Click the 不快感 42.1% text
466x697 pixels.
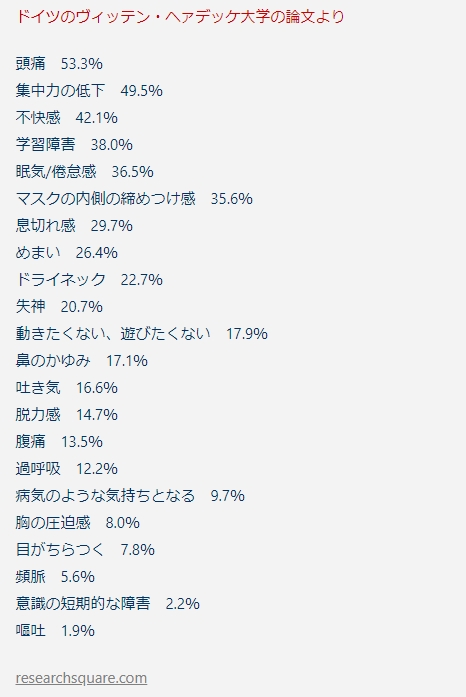tap(67, 118)
